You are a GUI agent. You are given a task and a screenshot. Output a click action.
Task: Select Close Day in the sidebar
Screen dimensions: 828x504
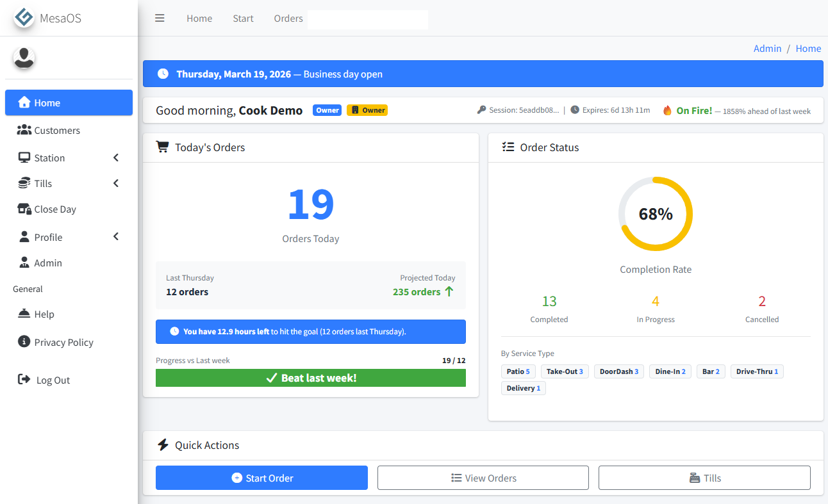[69, 209]
